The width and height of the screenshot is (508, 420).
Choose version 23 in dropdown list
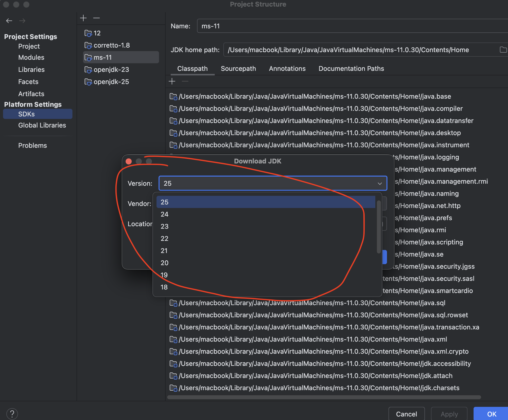[x=266, y=226]
